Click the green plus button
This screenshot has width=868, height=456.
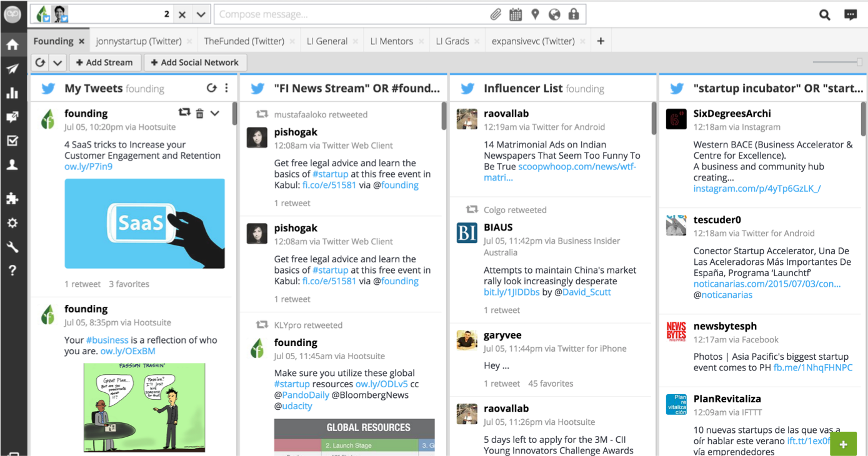pos(843,444)
